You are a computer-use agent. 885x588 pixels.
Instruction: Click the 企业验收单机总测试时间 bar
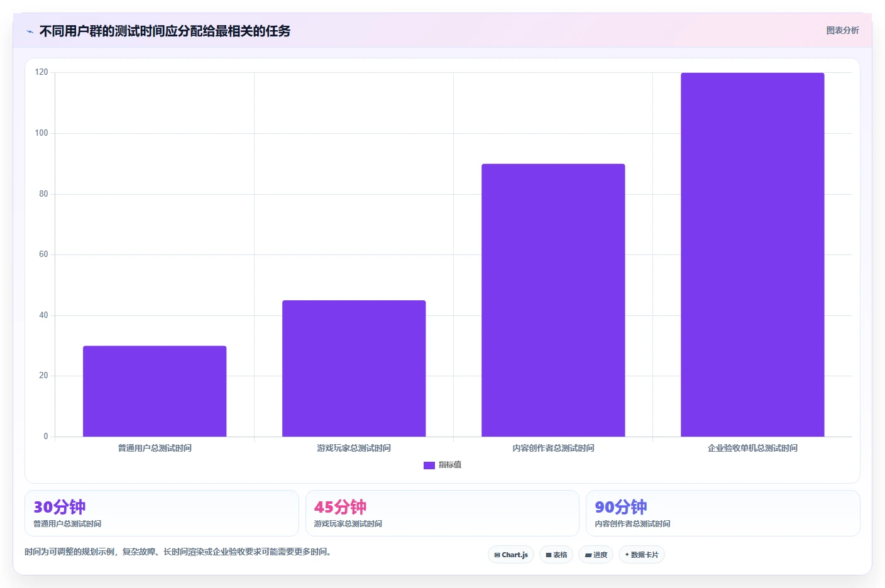coord(752,254)
